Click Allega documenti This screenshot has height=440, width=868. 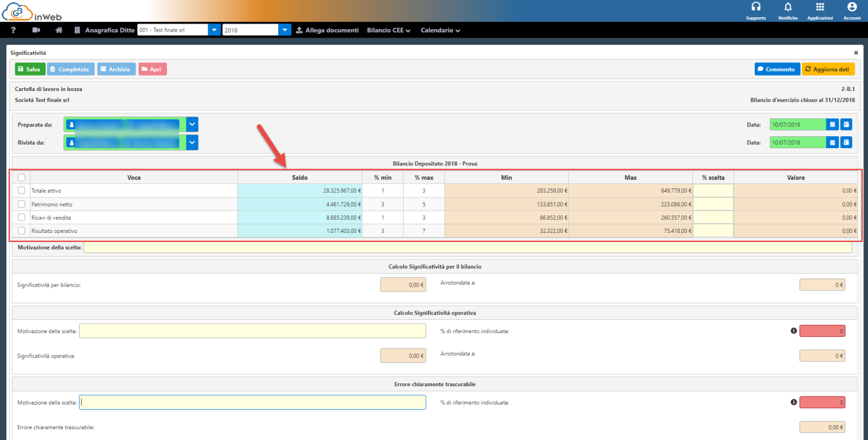point(327,30)
